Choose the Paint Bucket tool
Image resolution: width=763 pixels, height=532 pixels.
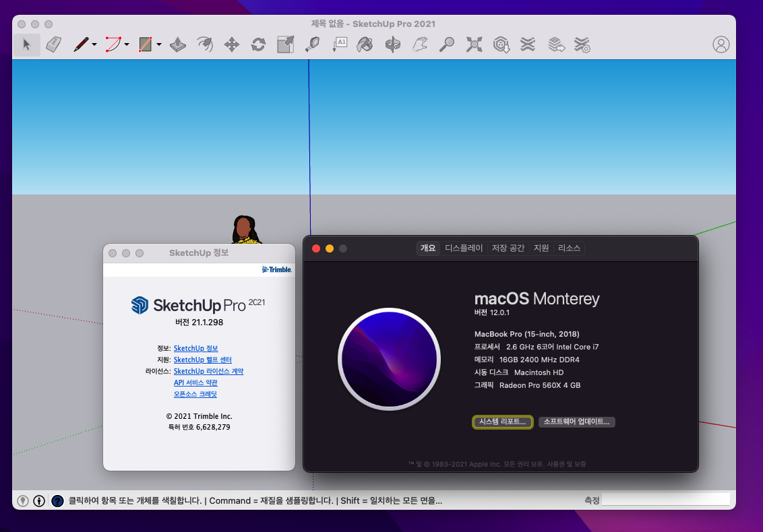pos(365,44)
